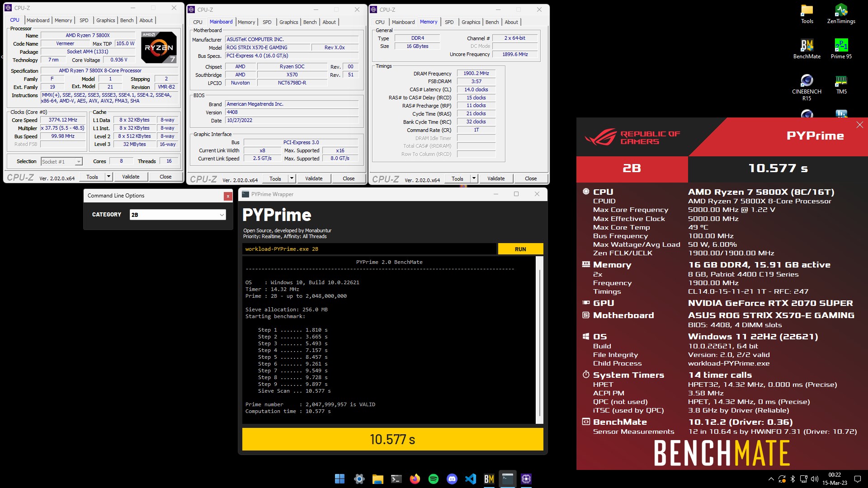The width and height of the screenshot is (868, 488).
Task: Click RUN button in PYPrime Wrapper
Action: point(520,249)
